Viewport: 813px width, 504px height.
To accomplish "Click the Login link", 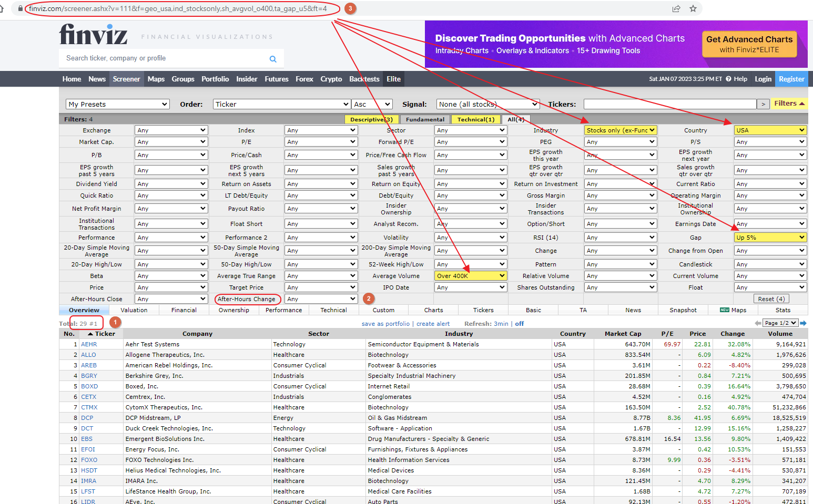I will pyautogui.click(x=763, y=79).
